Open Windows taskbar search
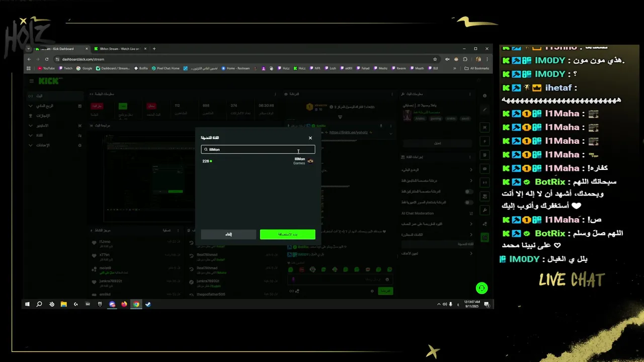This screenshot has height=362, width=644. click(x=39, y=304)
